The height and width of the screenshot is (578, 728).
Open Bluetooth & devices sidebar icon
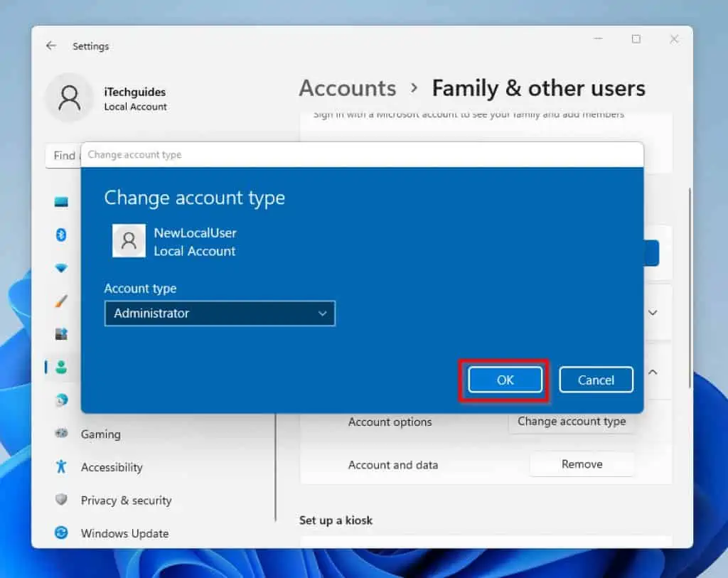(61, 235)
